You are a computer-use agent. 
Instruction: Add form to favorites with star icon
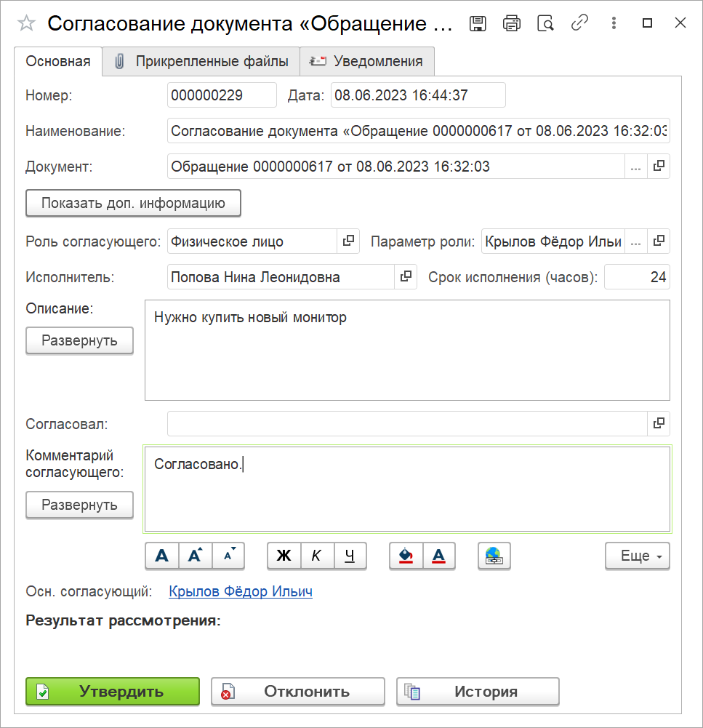point(26,24)
